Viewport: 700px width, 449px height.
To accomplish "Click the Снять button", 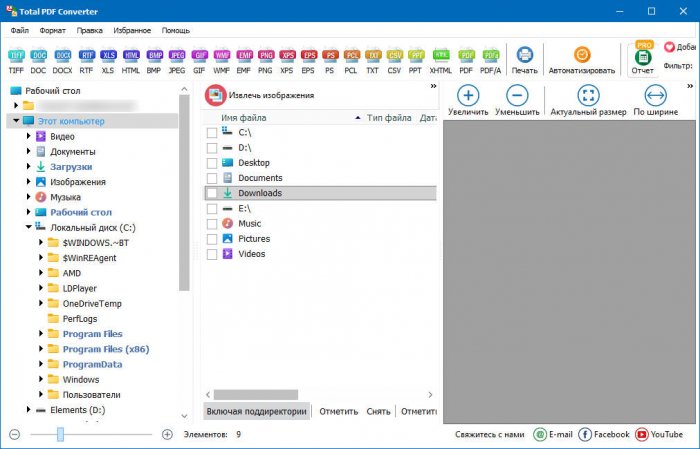I will pos(378,411).
